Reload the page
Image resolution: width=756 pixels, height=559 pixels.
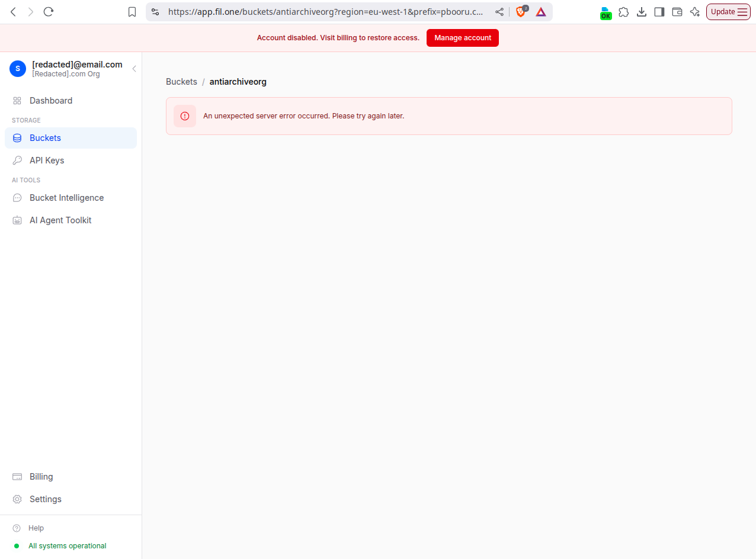49,12
